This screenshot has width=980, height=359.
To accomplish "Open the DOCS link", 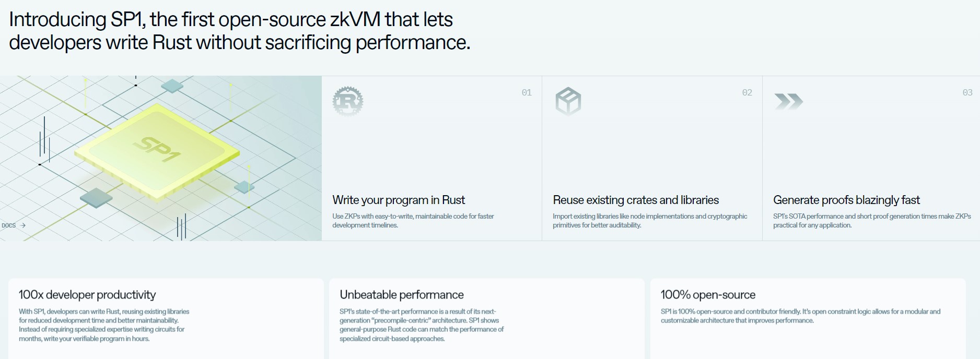I will (9, 225).
